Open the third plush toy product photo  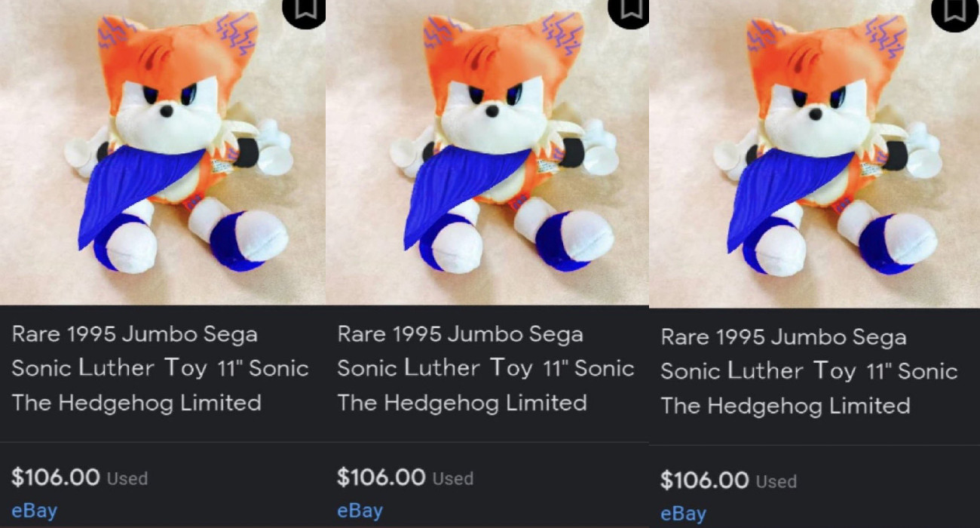tap(814, 154)
